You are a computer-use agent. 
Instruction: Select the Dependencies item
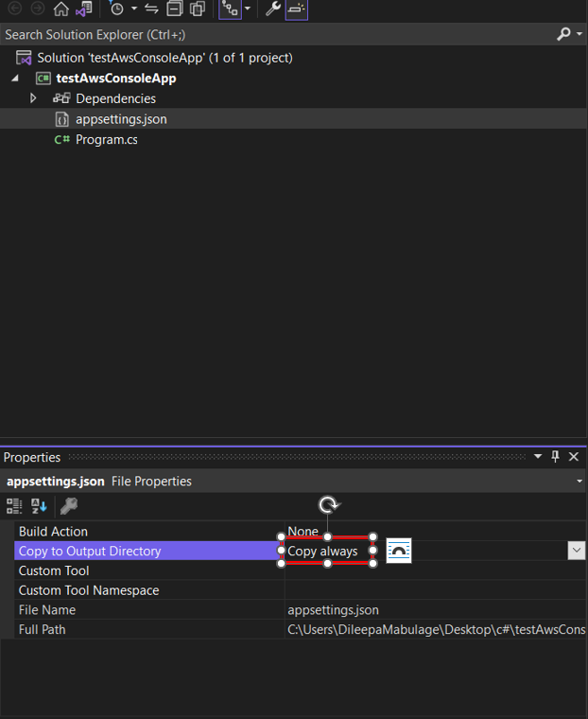point(115,98)
